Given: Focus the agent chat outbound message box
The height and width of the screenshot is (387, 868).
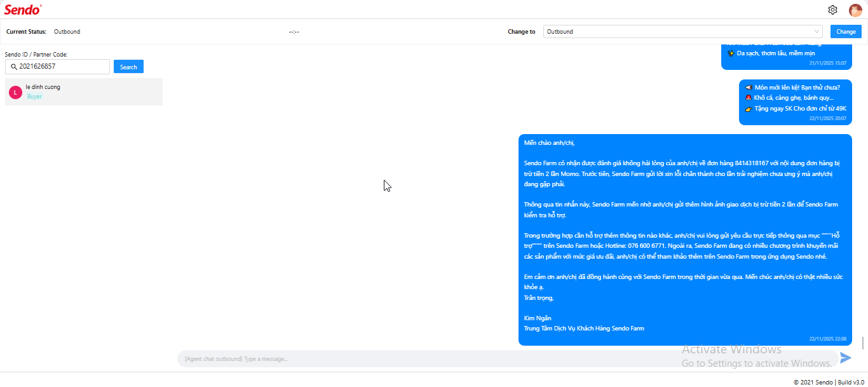Looking at the screenshot, I should coord(507,359).
